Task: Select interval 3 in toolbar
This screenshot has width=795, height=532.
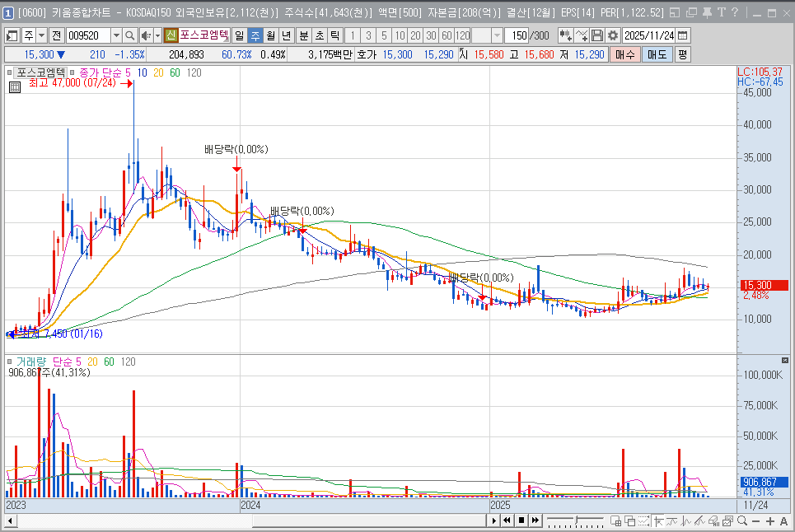Action: coord(368,35)
